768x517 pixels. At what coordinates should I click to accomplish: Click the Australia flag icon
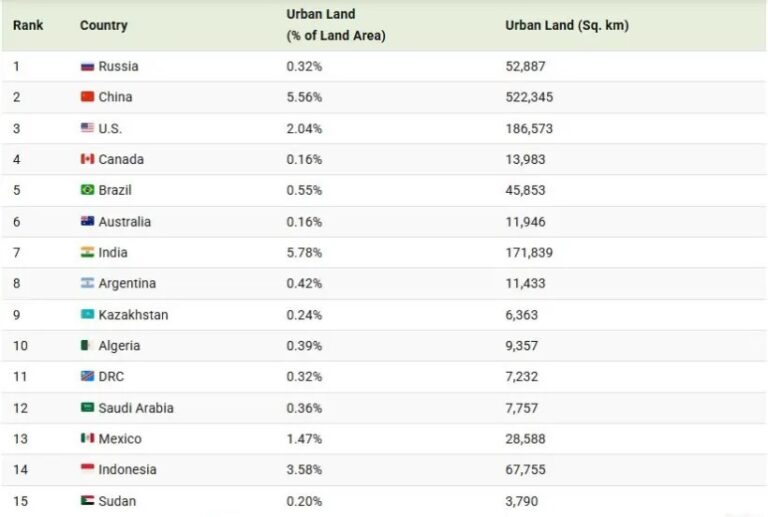(x=87, y=221)
